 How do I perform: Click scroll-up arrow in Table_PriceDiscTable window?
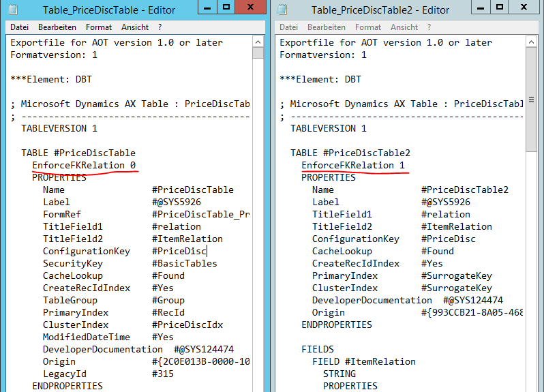click(258, 40)
